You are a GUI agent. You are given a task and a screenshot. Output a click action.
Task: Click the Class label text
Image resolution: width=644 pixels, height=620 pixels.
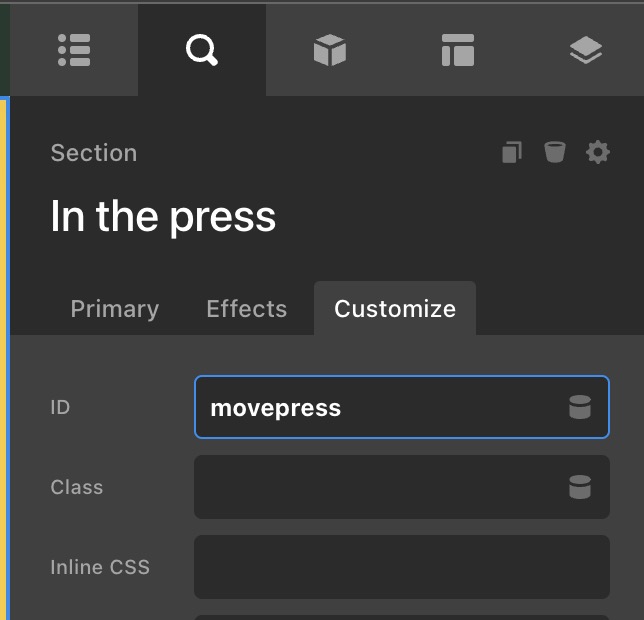pyautogui.click(x=77, y=487)
